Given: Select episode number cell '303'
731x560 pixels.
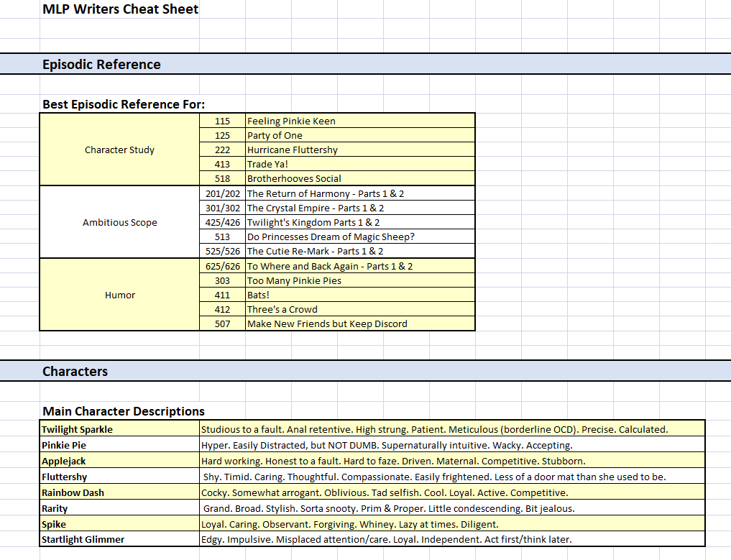Looking at the screenshot, I should point(222,280).
